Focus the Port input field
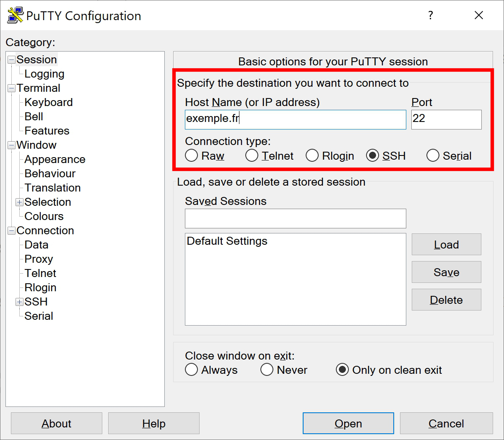The height and width of the screenshot is (440, 504). pos(447,119)
